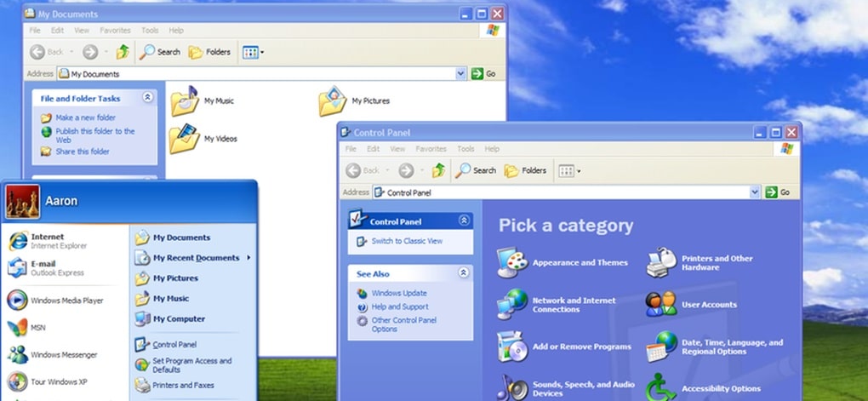Viewport: 868px width, 401px height.
Task: Open My Music folder in My Documents
Action: pos(202,100)
